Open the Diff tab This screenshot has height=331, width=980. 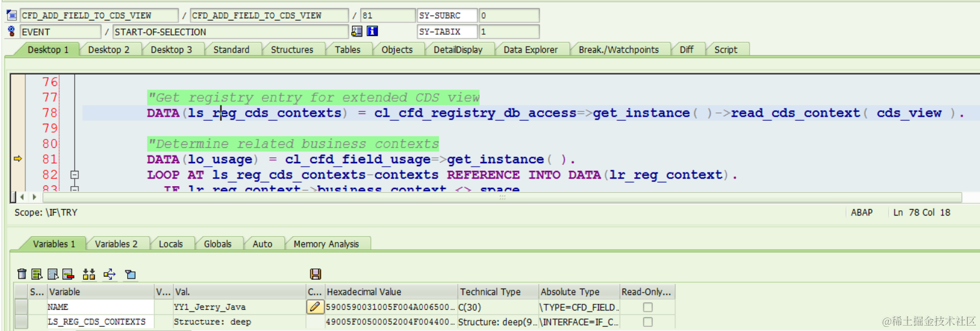686,49
